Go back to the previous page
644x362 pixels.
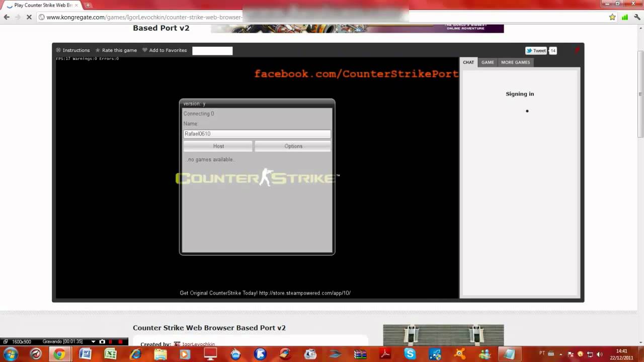point(7,17)
